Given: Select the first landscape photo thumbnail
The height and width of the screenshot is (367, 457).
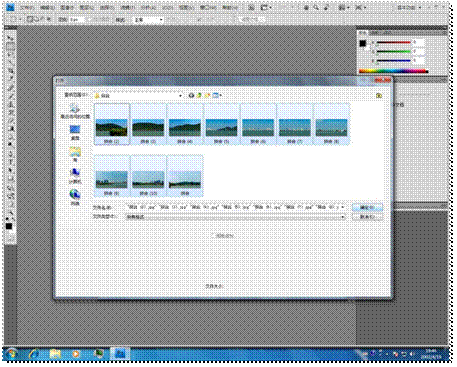Looking at the screenshot, I should click(112, 124).
